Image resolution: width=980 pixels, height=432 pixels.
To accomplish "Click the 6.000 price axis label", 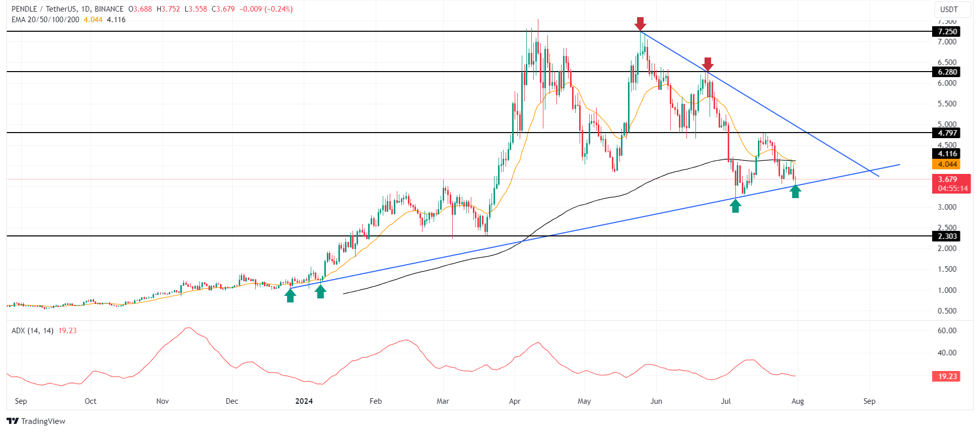I will pos(947,83).
